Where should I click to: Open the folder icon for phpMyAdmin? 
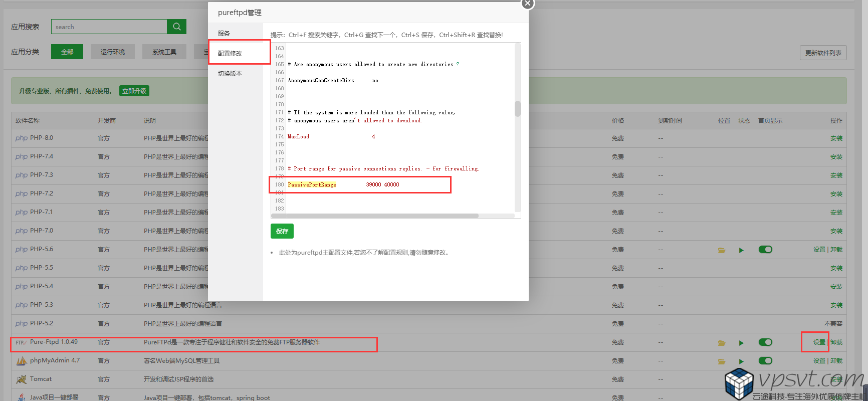[x=722, y=361]
